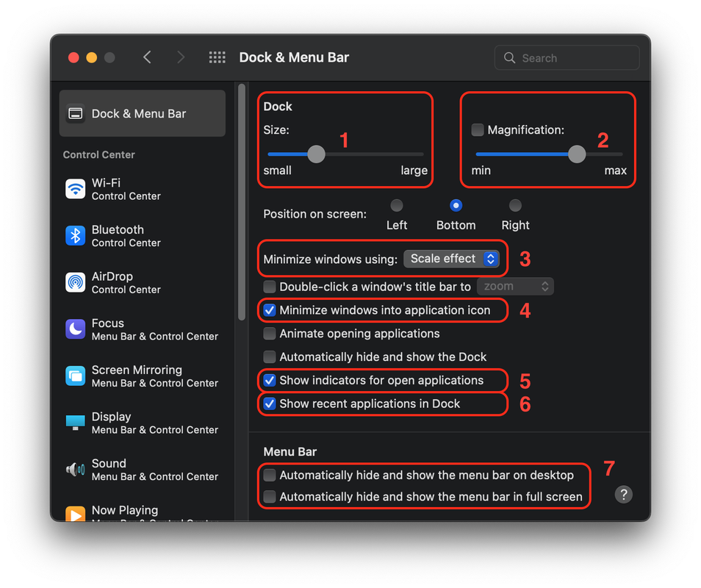Open the zoom action dropdown

515,287
